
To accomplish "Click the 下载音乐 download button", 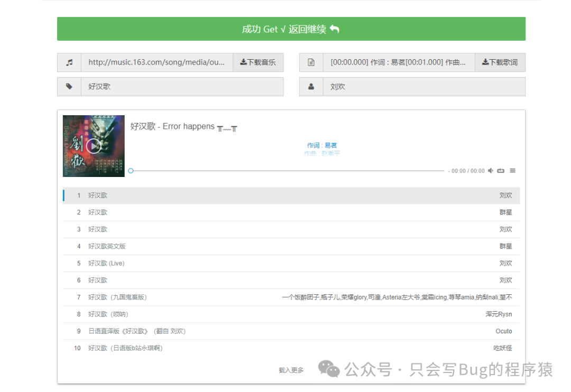I will tap(258, 62).
